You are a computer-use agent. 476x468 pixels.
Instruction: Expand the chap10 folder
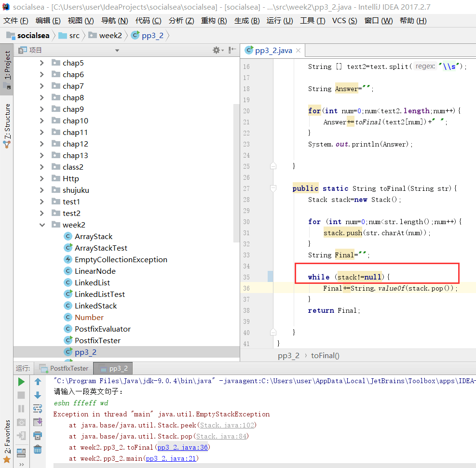(42, 120)
